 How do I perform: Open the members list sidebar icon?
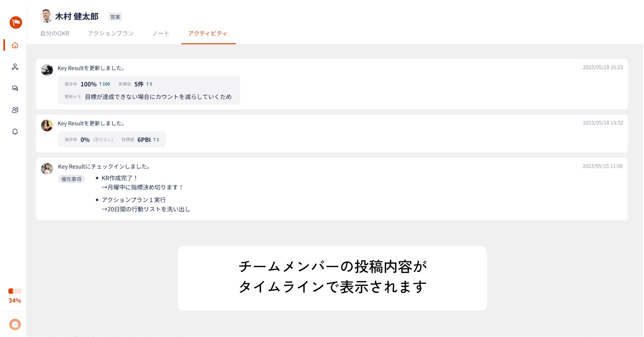15,110
